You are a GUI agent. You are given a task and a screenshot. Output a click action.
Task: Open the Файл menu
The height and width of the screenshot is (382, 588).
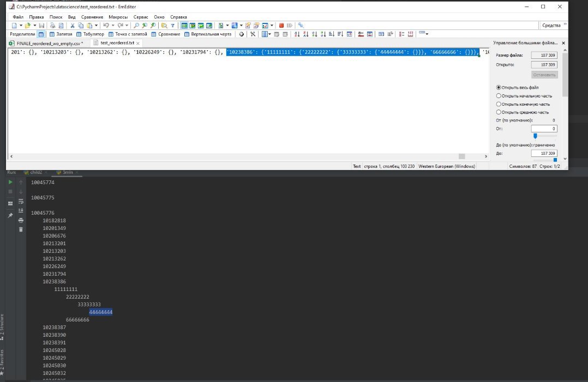click(x=18, y=17)
